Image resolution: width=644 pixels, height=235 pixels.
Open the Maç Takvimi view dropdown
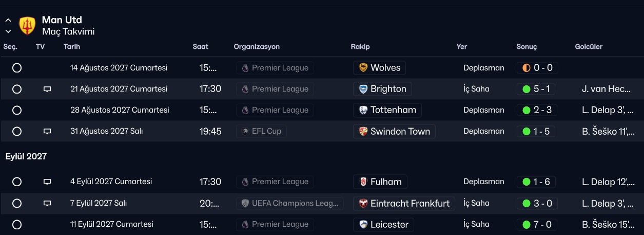68,31
